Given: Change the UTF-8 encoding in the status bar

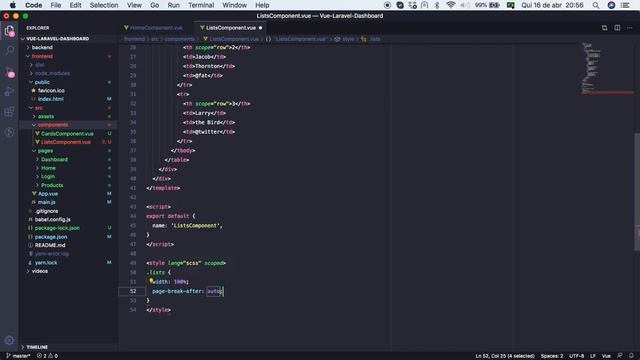Looking at the screenshot, I should pyautogui.click(x=576, y=356).
